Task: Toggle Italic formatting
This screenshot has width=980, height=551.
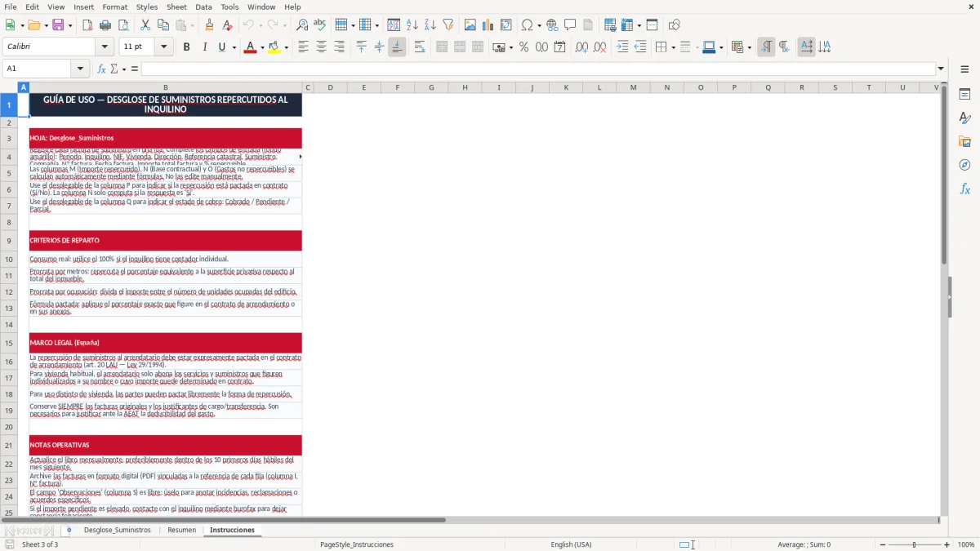Action: tap(205, 47)
